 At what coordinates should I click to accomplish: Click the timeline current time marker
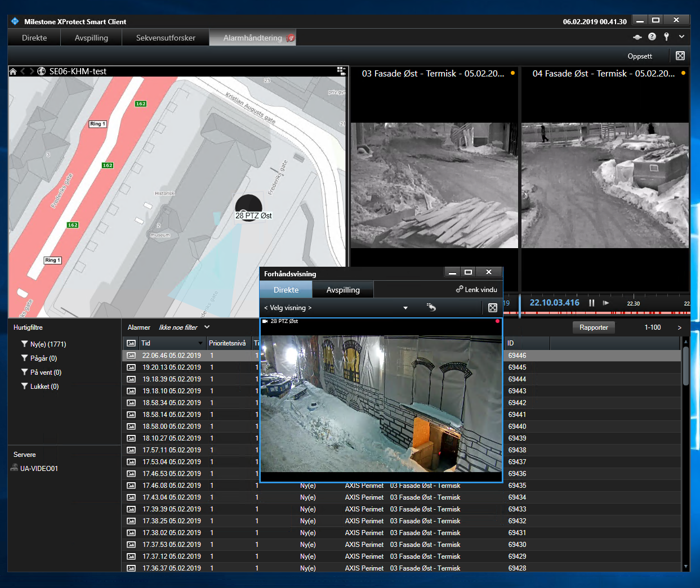click(x=519, y=306)
